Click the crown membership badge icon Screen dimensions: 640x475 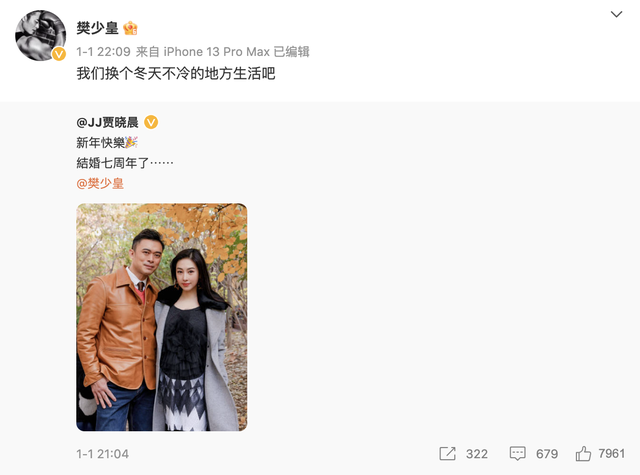point(130,28)
